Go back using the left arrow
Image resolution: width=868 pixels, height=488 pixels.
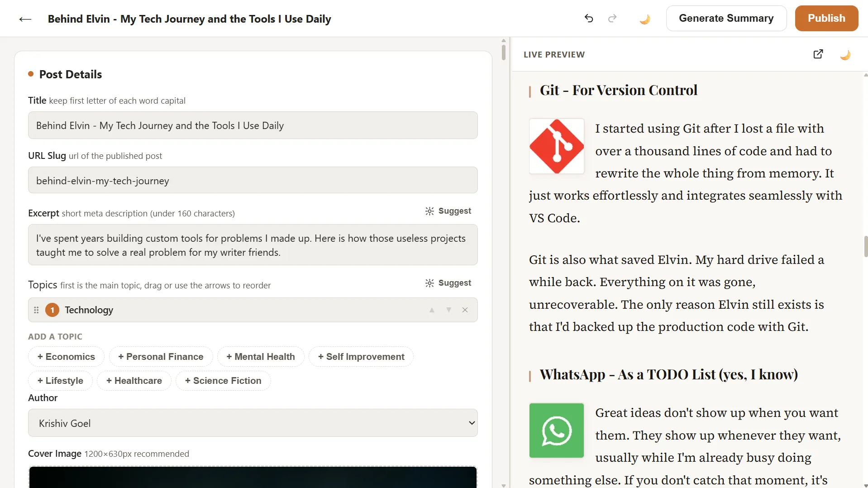[x=25, y=19]
